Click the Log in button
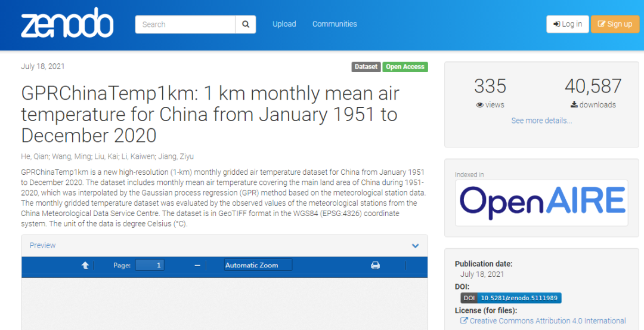The image size is (644, 330). point(568,24)
